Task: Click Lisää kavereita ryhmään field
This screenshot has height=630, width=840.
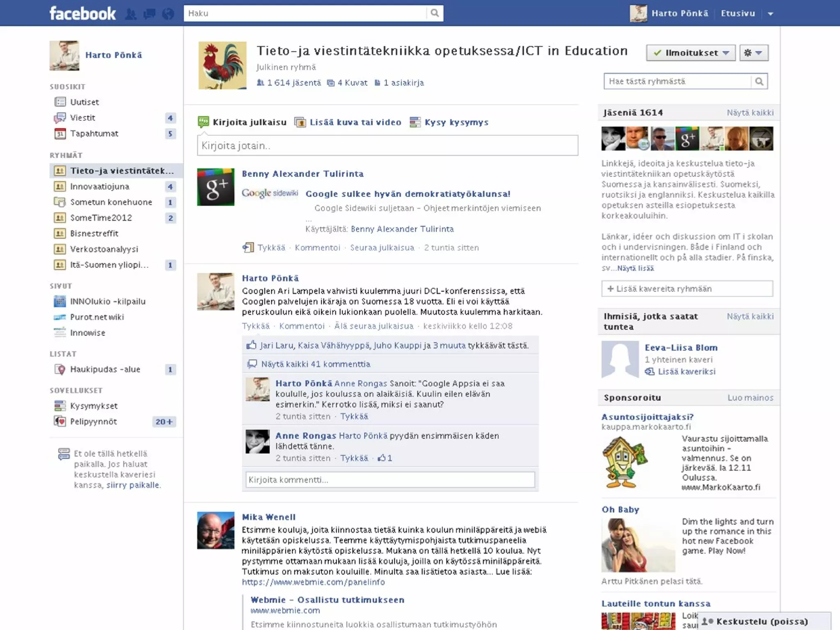Action: tap(687, 289)
